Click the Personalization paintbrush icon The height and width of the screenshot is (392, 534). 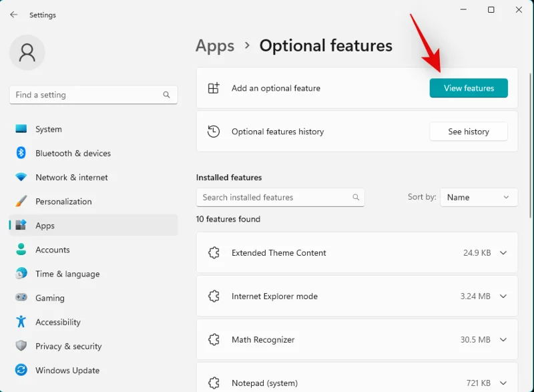click(21, 202)
